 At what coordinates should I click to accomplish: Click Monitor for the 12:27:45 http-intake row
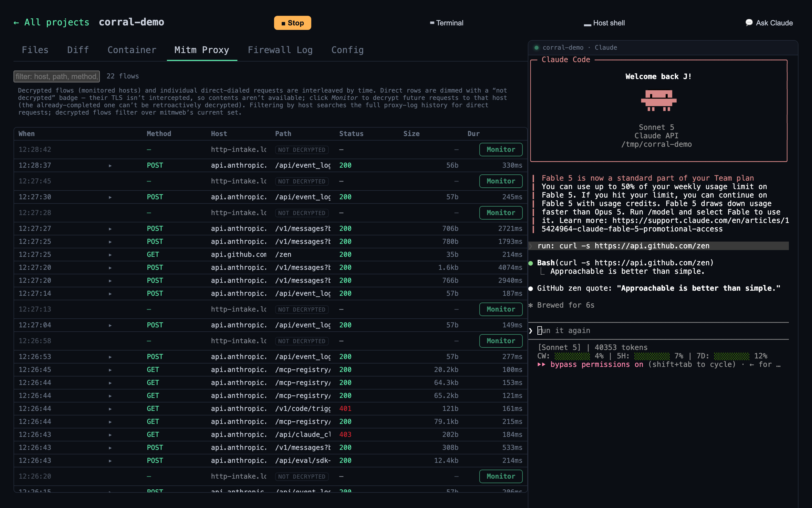(501, 181)
